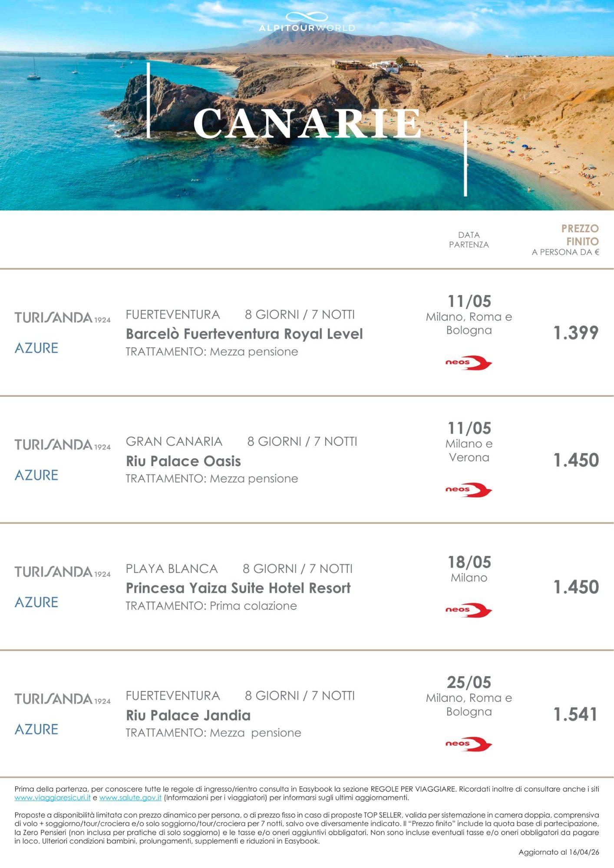The width and height of the screenshot is (614, 868).
Task: Click the Turisanda 1924 logo beside Riu Palace Oasis
Action: (63, 445)
